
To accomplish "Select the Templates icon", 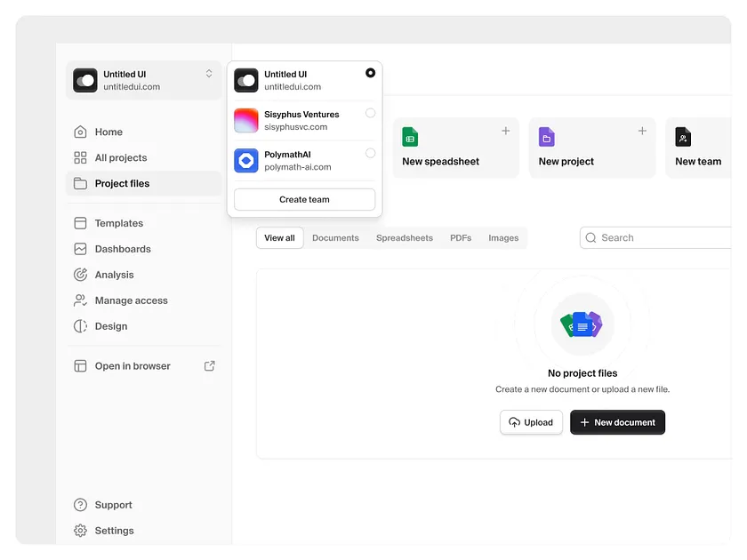I will 80,223.
